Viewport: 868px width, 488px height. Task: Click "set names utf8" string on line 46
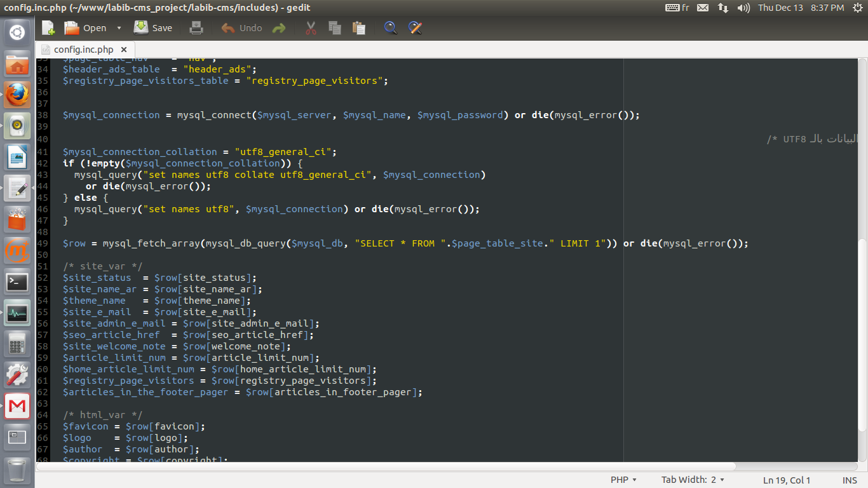point(188,209)
